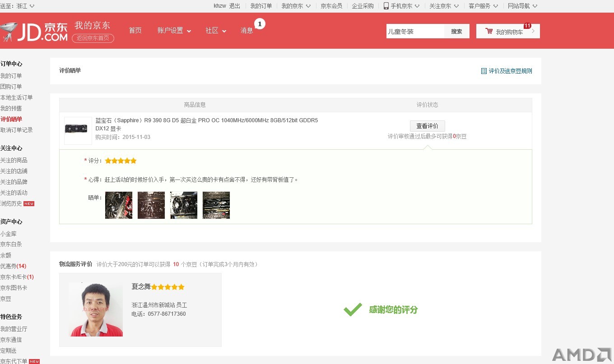Click the green checkmark icon
The height and width of the screenshot is (364, 614).
click(353, 309)
